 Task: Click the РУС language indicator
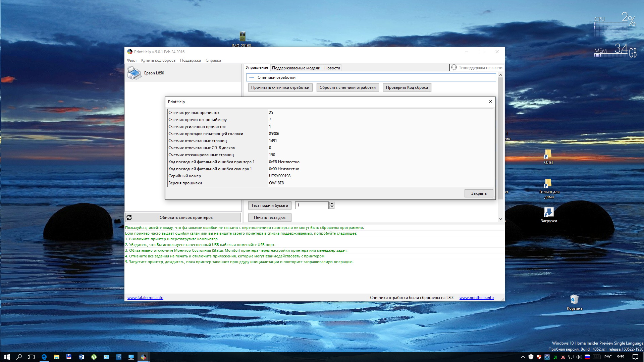point(608,357)
